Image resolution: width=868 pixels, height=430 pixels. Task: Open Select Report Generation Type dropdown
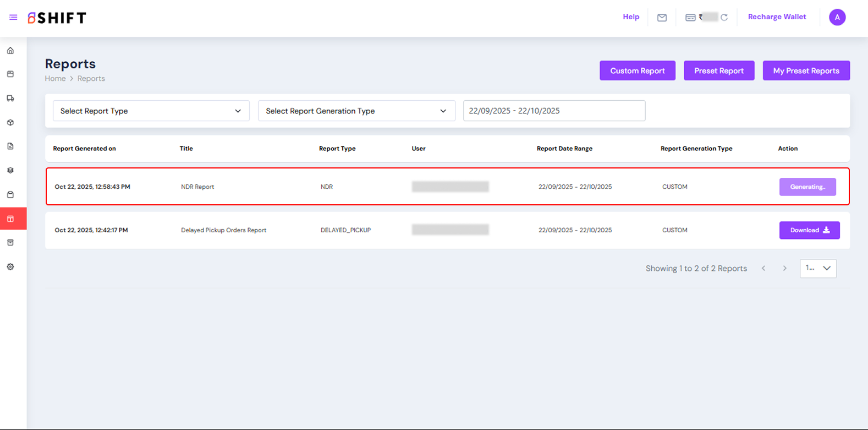pyautogui.click(x=356, y=111)
